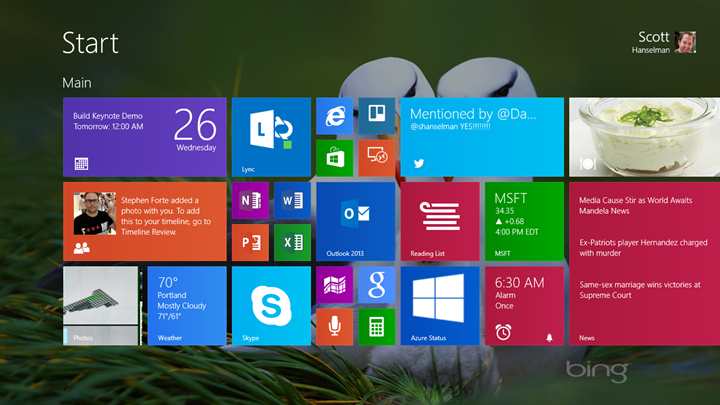Open Calendar tile showing Build Keynote Demo
The image size is (720, 405).
click(144, 137)
